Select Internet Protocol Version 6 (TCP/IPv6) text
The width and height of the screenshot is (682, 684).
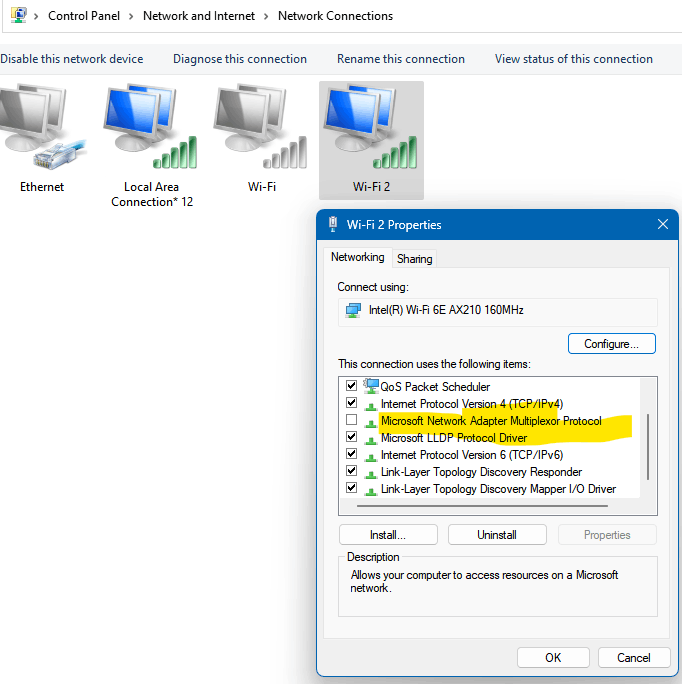472,455
